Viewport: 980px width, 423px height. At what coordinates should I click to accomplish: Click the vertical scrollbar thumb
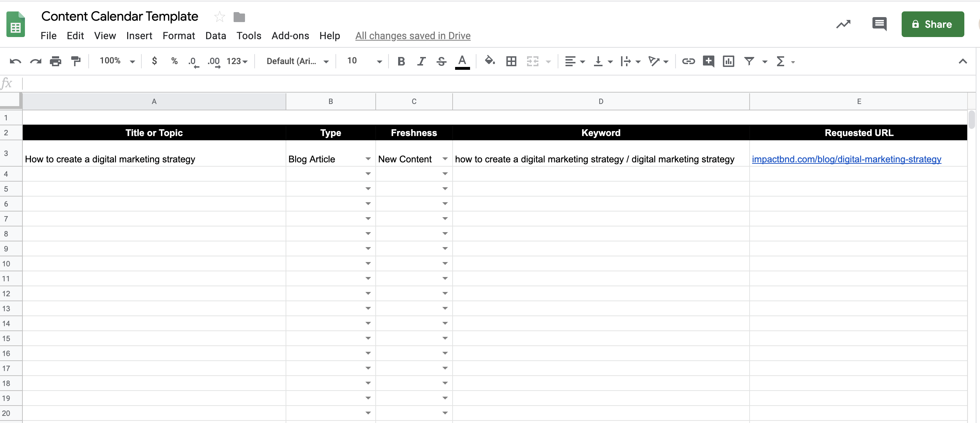click(971, 119)
